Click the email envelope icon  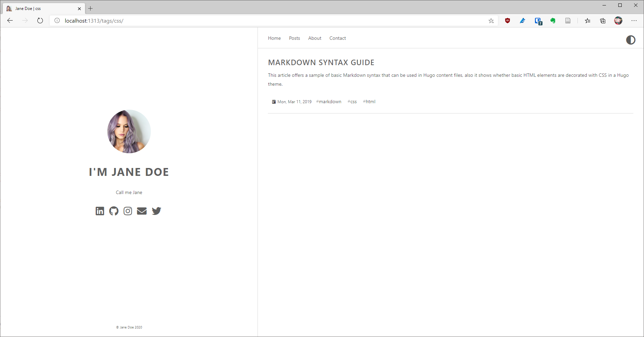(x=142, y=211)
